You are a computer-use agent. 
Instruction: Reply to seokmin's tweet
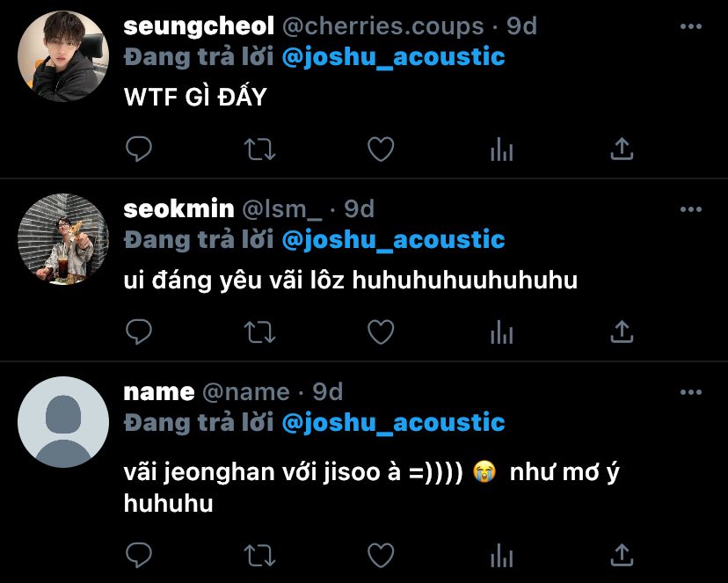139,332
